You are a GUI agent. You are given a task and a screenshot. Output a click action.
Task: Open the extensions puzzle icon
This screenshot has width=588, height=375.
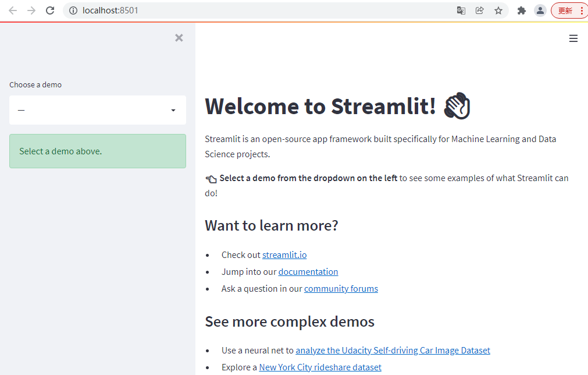pos(522,10)
